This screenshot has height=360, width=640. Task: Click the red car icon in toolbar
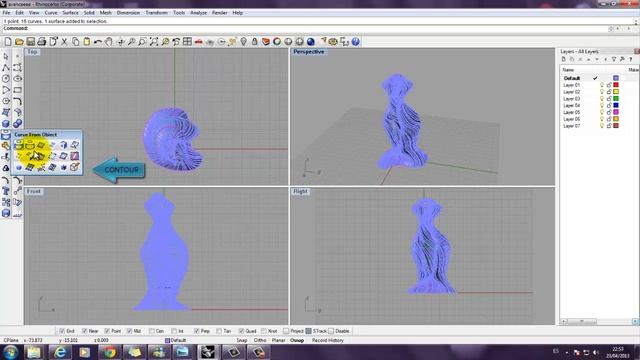pos(199,42)
